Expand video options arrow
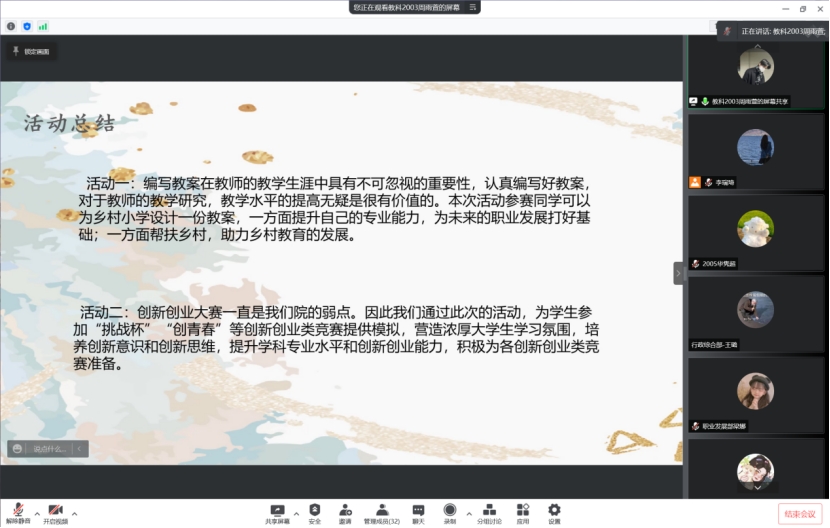 (74, 513)
